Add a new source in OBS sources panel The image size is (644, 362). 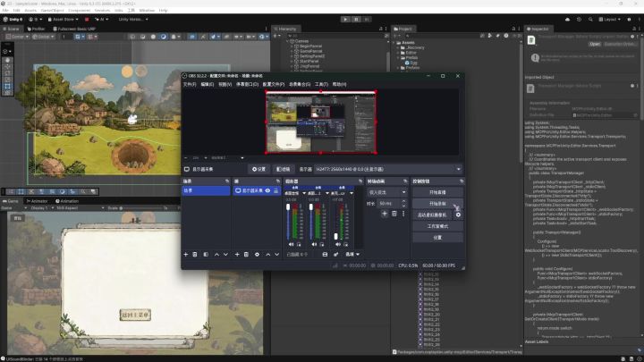pyautogui.click(x=237, y=255)
